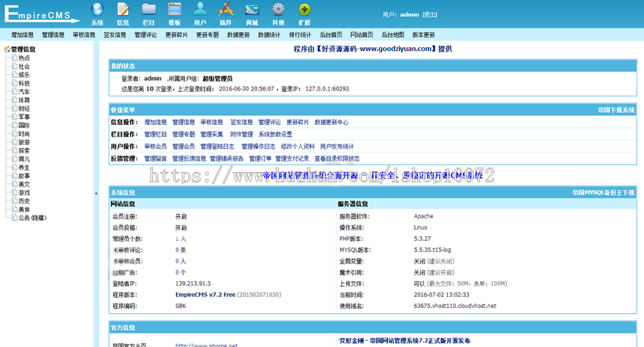Viewport: 644px width, 347px height.
Task: Click the EmpireCMS logo
Action: (x=41, y=14)
